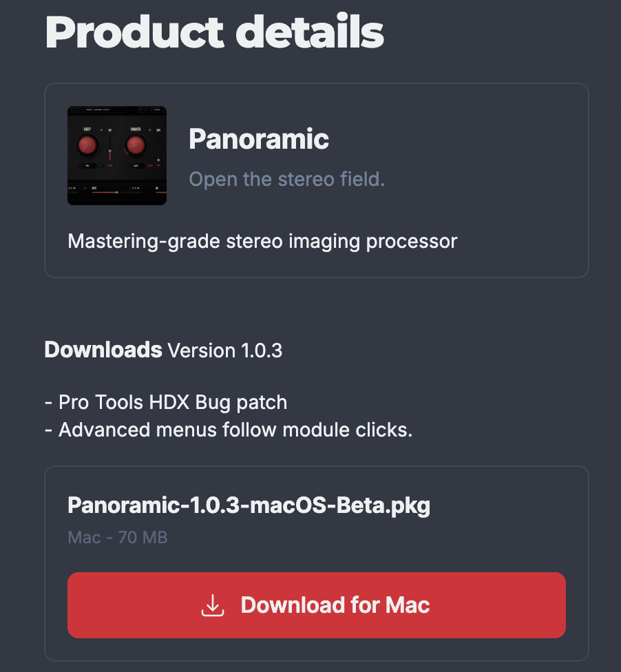Click the left red Density knob in preview
Screen dimensions: 621x672
click(x=87, y=145)
